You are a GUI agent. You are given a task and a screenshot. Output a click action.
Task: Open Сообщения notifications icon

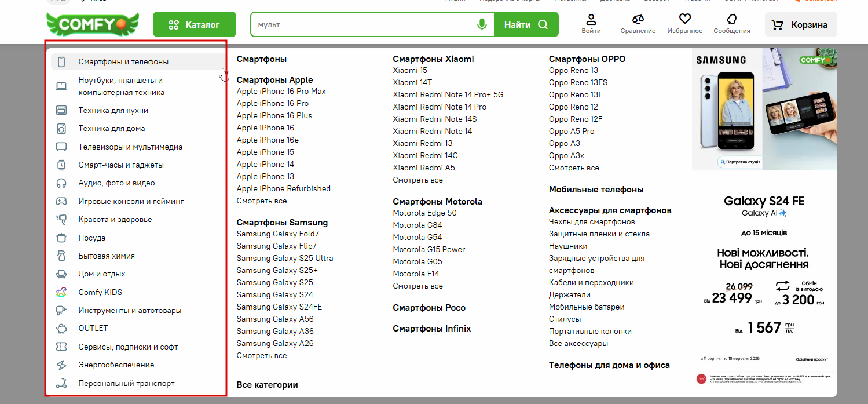pos(732,19)
